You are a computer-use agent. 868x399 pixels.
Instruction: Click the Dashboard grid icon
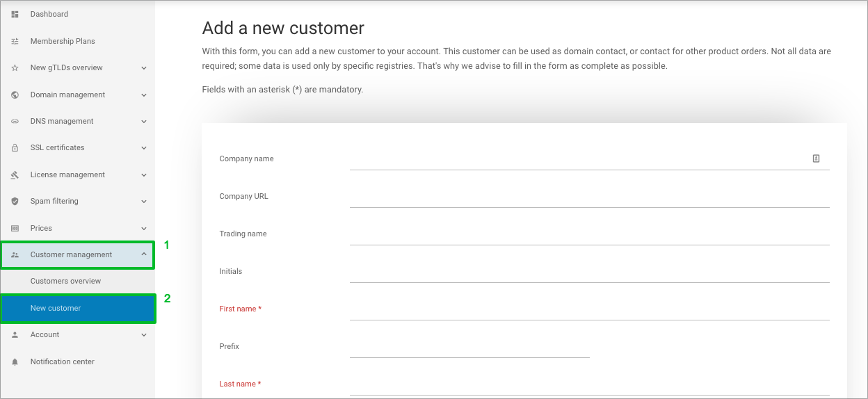click(x=15, y=14)
